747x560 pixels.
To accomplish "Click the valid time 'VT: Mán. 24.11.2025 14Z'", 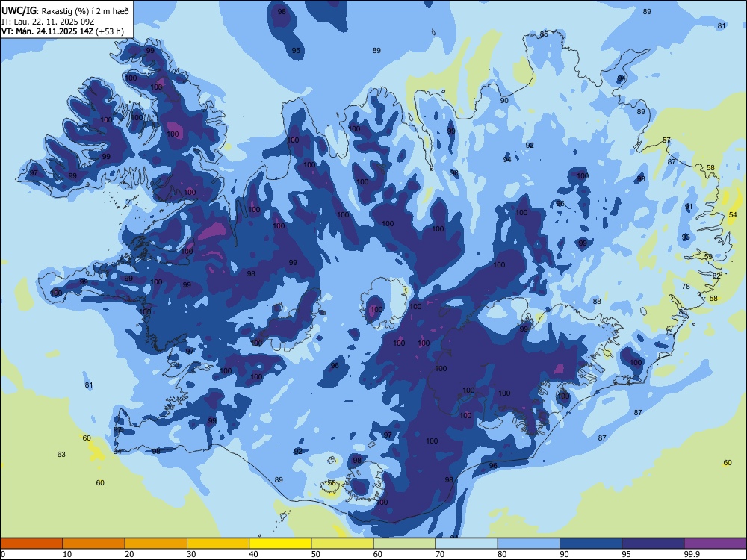I will click(x=47, y=31).
